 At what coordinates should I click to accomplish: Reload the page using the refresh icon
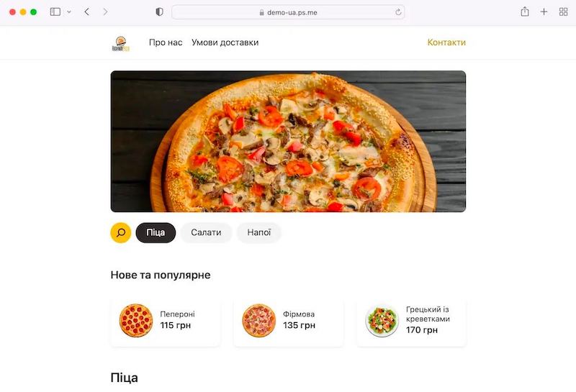pyautogui.click(x=398, y=12)
